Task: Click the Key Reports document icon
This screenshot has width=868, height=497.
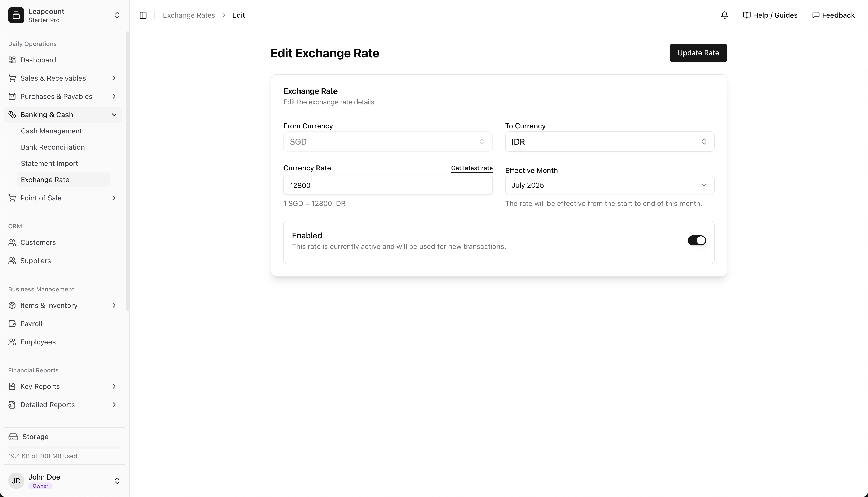Action: pyautogui.click(x=12, y=387)
